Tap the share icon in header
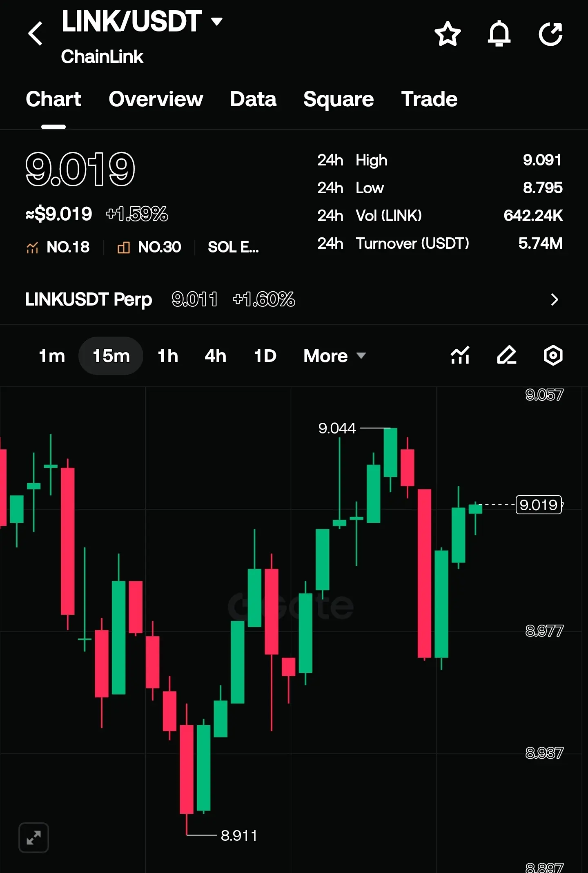The image size is (588, 873). (550, 33)
